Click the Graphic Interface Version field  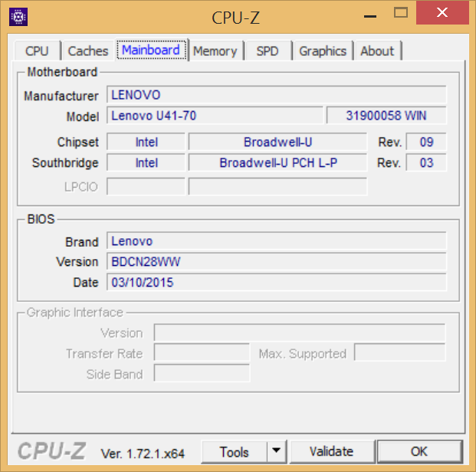pyautogui.click(x=300, y=333)
